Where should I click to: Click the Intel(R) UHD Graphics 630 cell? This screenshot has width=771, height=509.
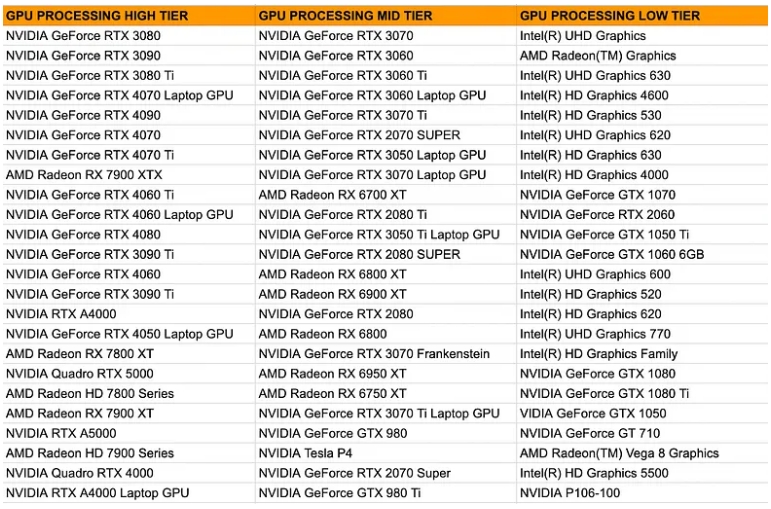[642, 75]
